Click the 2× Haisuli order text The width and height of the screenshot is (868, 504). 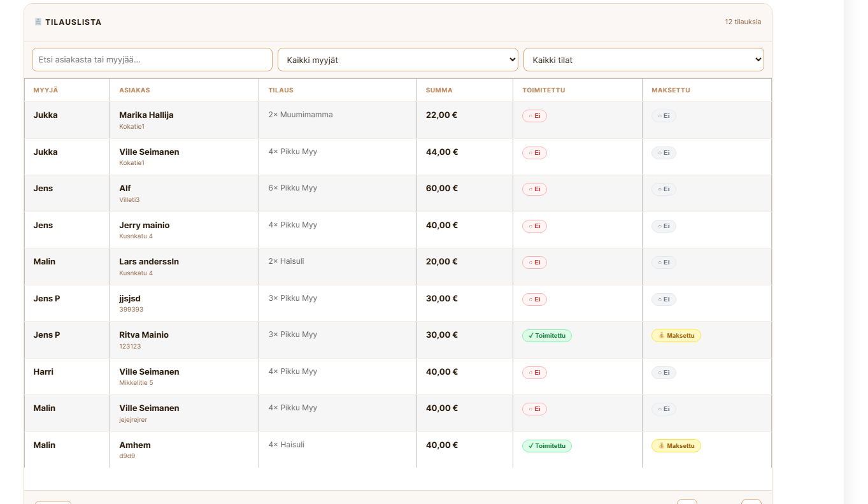point(287,261)
